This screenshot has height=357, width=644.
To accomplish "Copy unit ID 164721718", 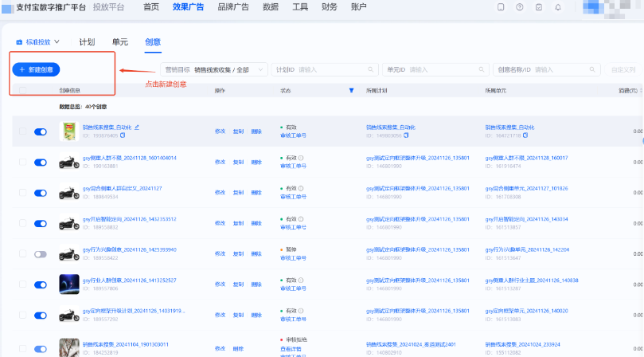I will pos(525,135).
